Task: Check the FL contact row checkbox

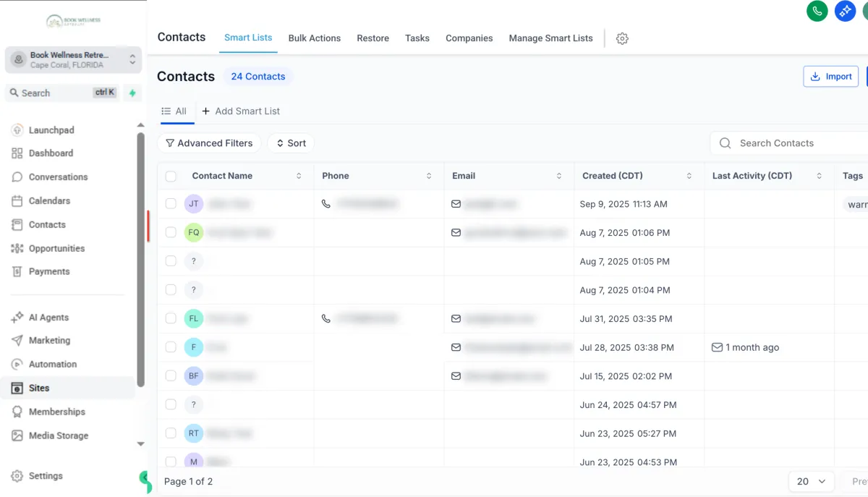Action: tap(171, 318)
